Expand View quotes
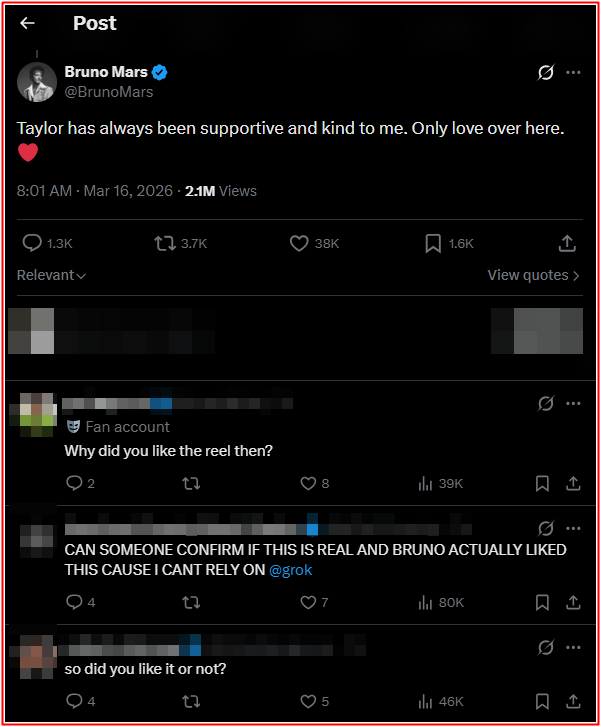The height and width of the screenshot is (727, 601). pos(533,275)
